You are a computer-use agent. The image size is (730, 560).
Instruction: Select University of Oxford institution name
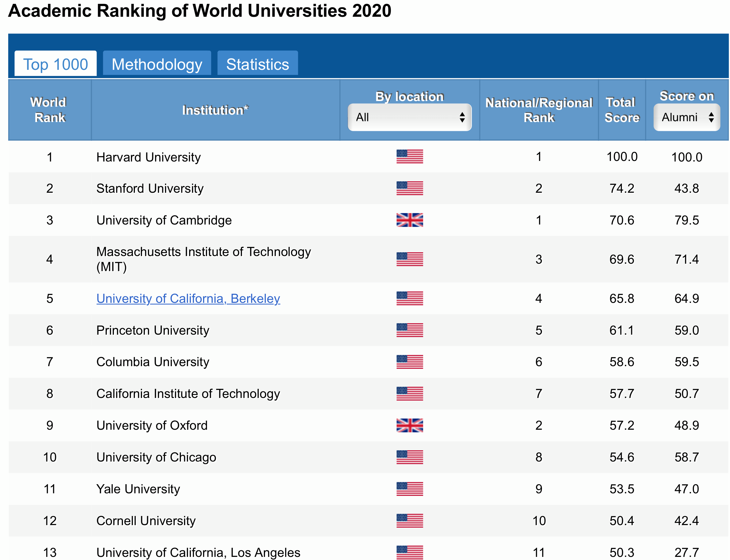pyautogui.click(x=152, y=426)
